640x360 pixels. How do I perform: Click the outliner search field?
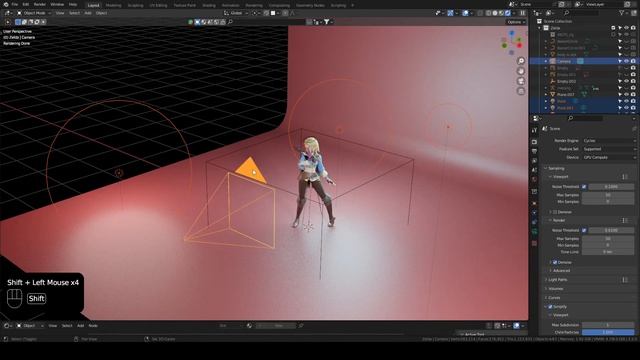[582, 13]
